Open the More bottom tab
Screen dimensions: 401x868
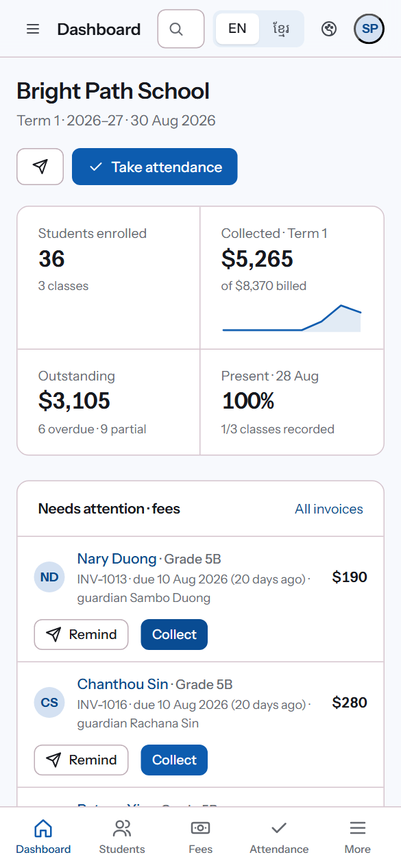pos(358,837)
